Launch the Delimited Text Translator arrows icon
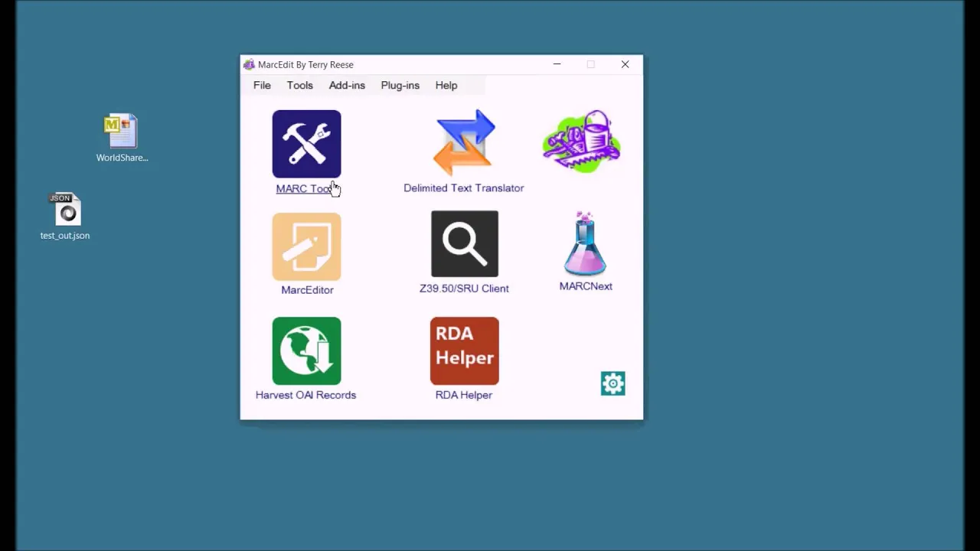The image size is (980, 551). click(464, 142)
